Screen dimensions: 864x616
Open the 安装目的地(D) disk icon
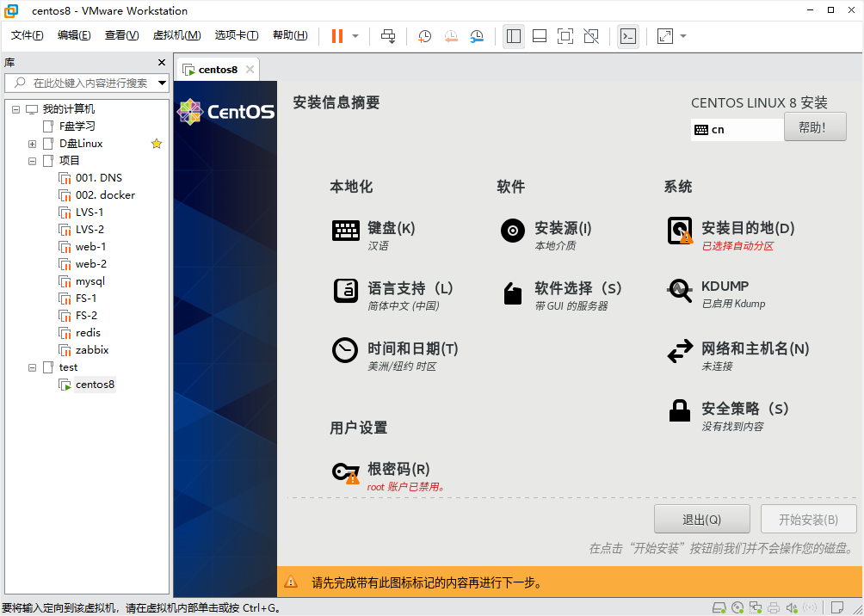[680, 231]
